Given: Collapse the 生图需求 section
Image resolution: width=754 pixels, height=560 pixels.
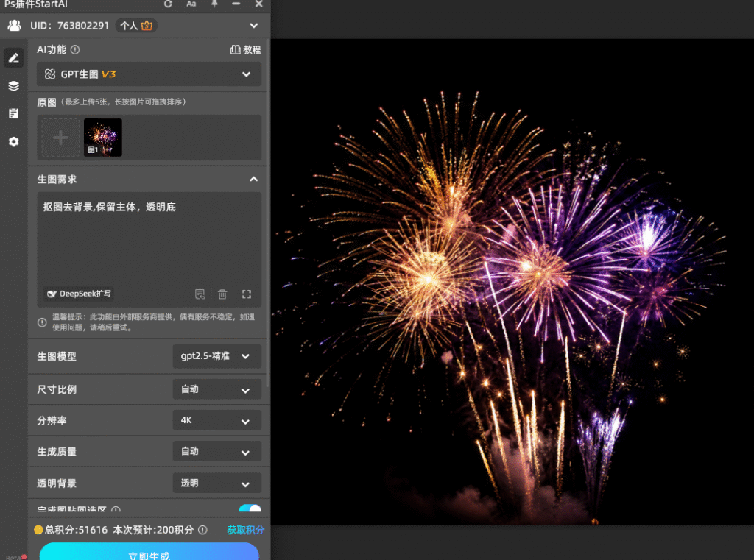Looking at the screenshot, I should [254, 180].
